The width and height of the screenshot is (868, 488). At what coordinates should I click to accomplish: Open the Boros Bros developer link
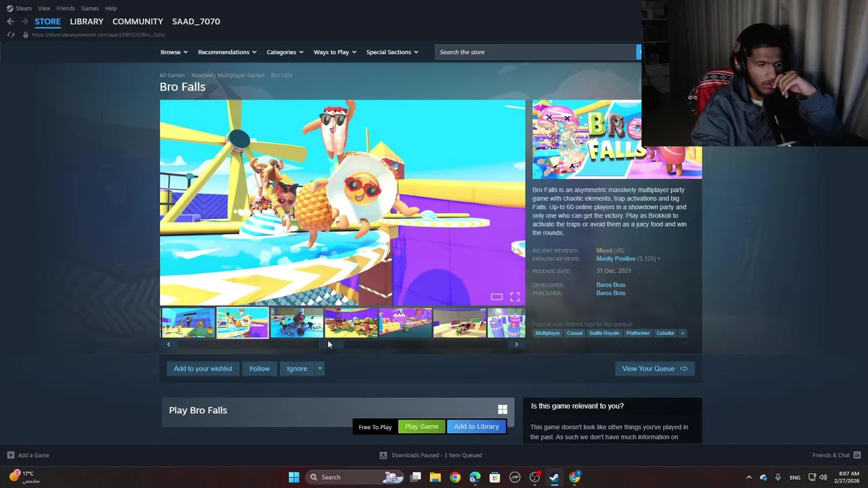610,285
